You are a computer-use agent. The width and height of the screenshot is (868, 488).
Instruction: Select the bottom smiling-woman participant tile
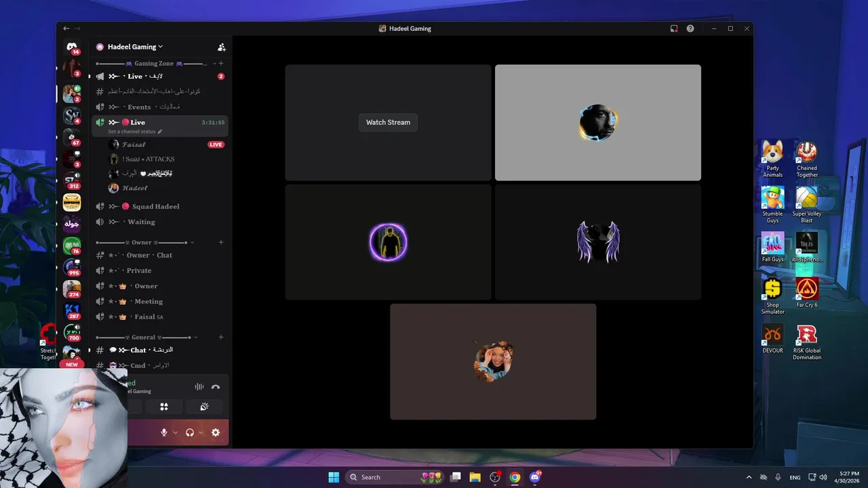click(x=493, y=361)
